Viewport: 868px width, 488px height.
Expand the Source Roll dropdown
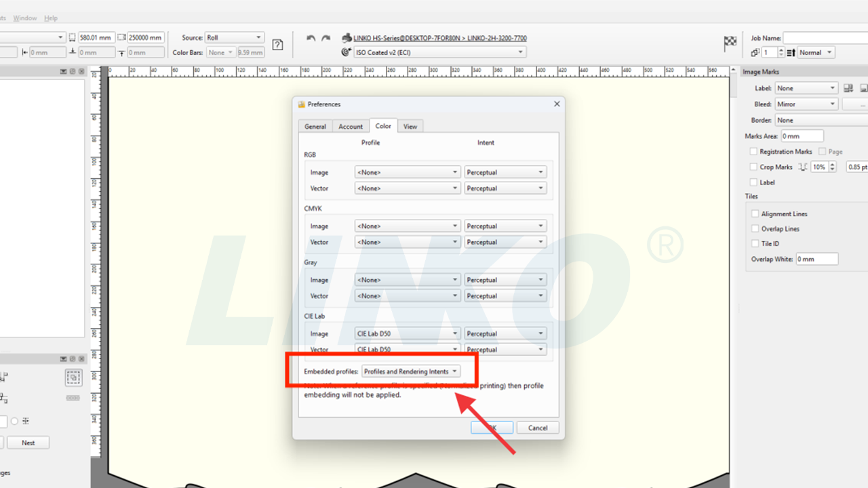pos(235,38)
